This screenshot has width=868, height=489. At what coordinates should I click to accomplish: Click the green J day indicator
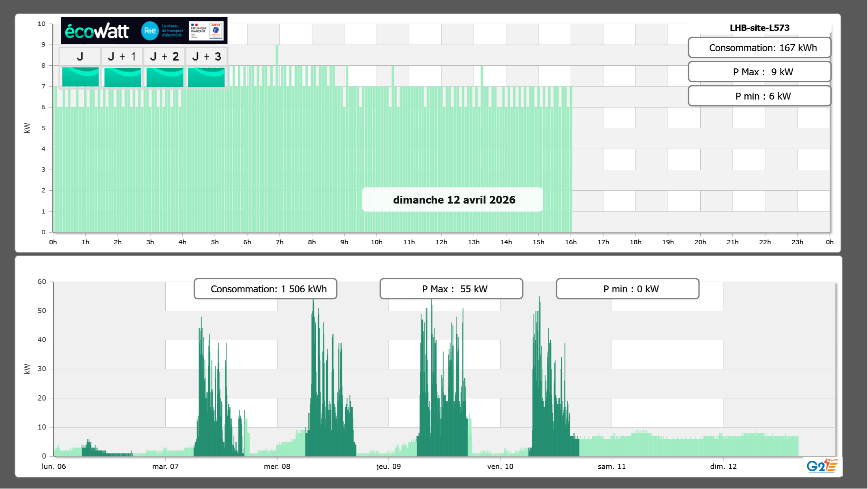(x=80, y=77)
